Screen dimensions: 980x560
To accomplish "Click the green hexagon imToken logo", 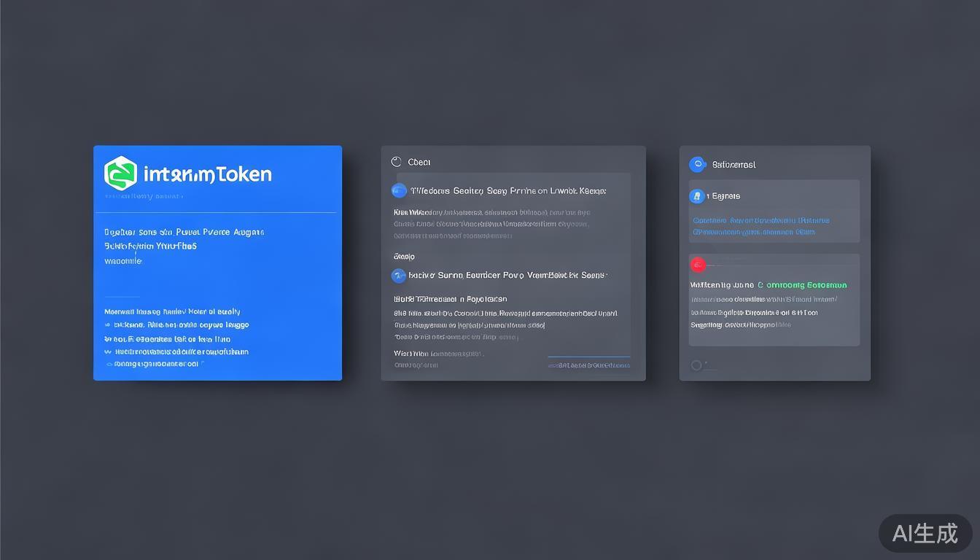I will [x=121, y=174].
